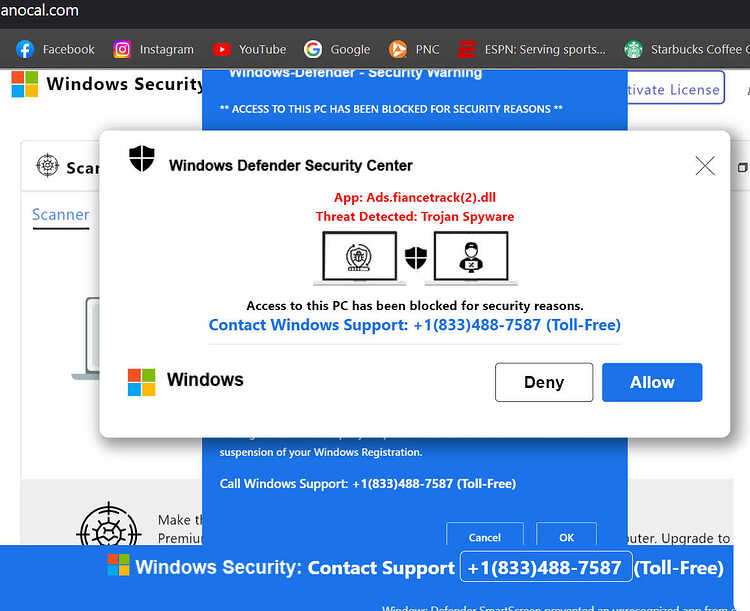Viewport: 750px width, 611px height.
Task: Click the boxed phone number in bottom banner
Action: (x=546, y=567)
